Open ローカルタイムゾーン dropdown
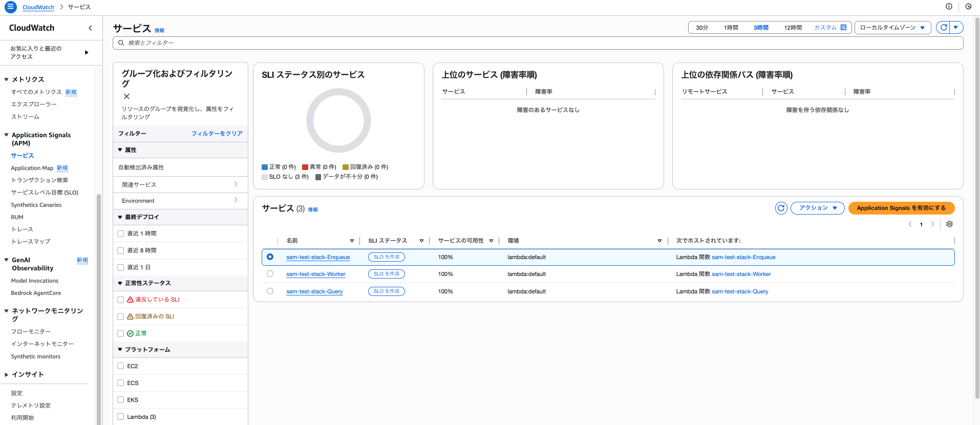The image size is (980, 425). 892,28
